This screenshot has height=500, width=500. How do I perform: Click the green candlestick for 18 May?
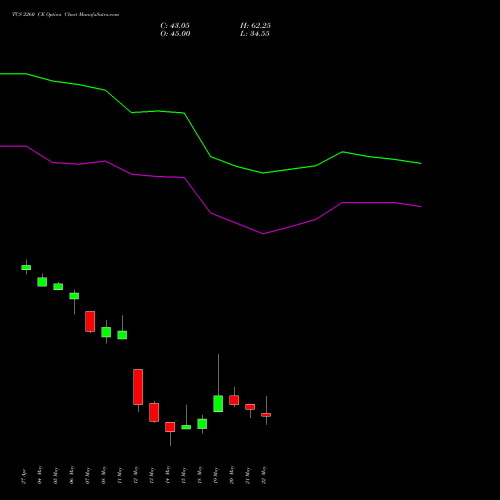click(x=202, y=424)
